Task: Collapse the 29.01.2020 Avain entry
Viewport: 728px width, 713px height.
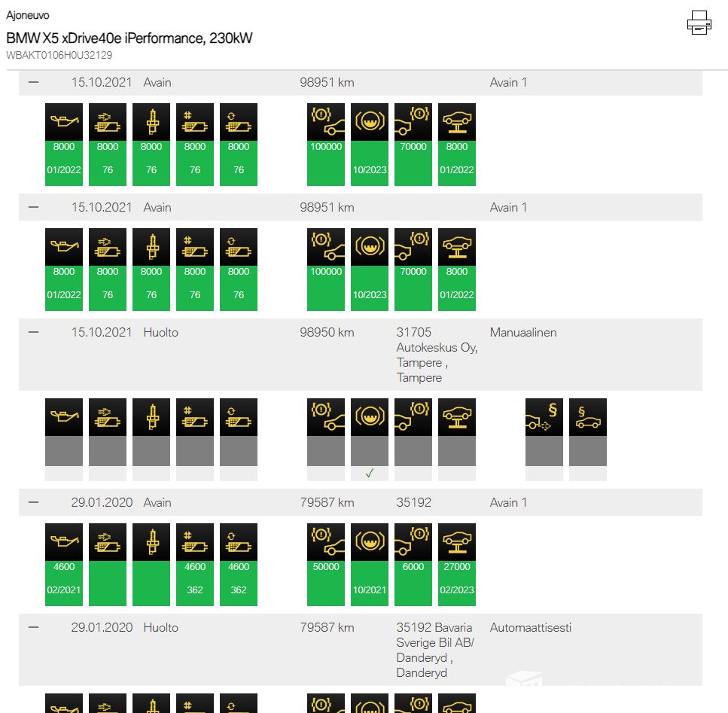Action: tap(33, 502)
